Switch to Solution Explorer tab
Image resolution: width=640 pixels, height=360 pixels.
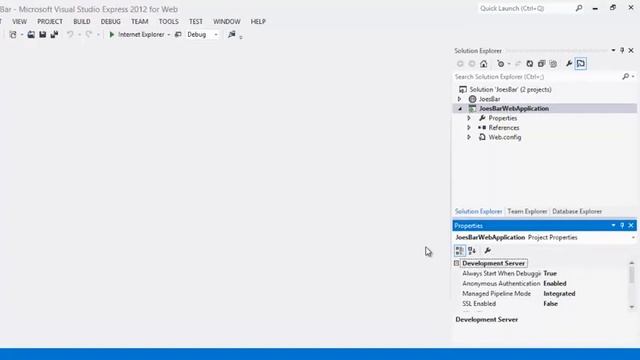pyautogui.click(x=478, y=211)
